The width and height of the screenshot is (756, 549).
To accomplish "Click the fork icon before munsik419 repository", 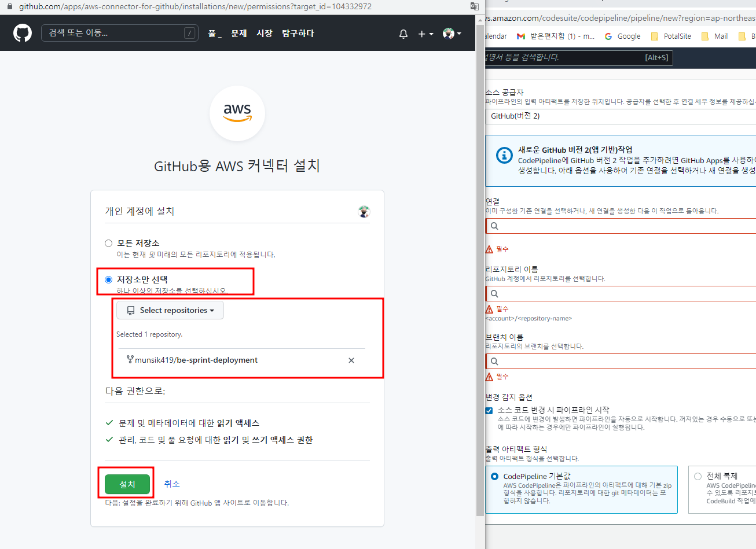I will 130,360.
